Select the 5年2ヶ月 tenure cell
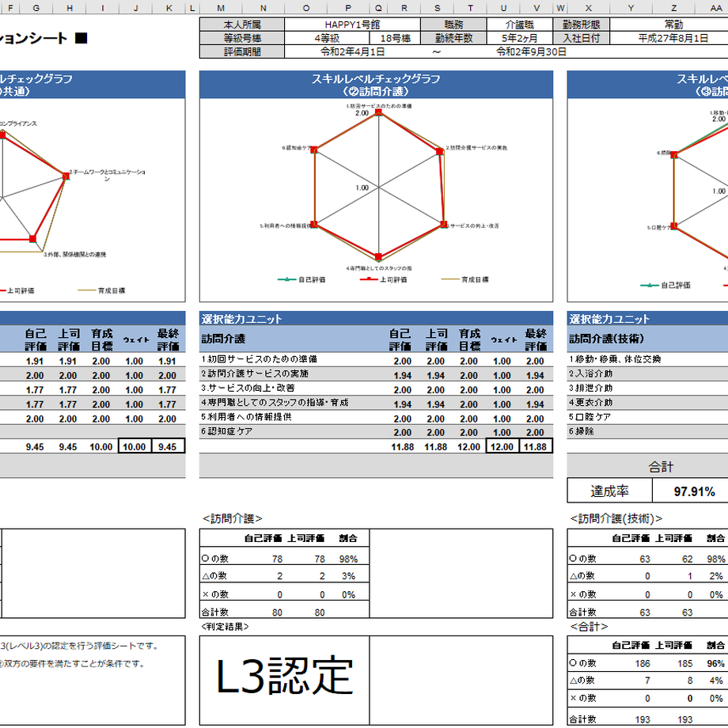728x728 pixels. (520, 38)
